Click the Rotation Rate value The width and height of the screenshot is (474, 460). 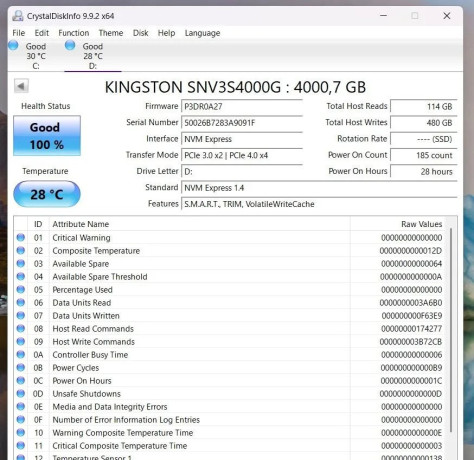pyautogui.click(x=424, y=139)
